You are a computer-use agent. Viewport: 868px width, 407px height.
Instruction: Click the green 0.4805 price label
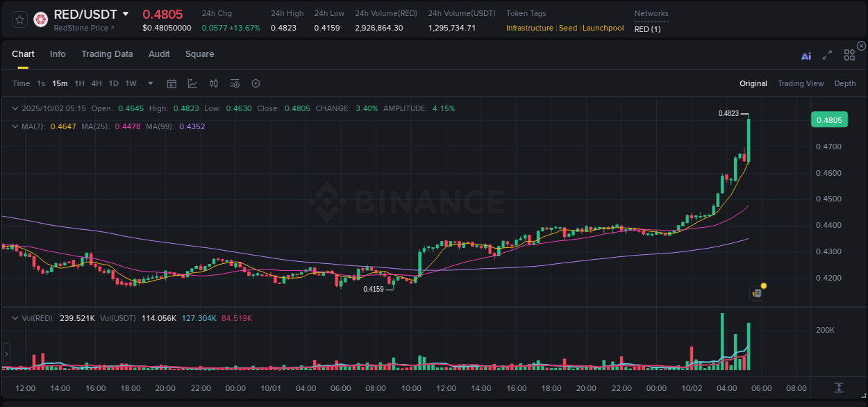click(830, 119)
